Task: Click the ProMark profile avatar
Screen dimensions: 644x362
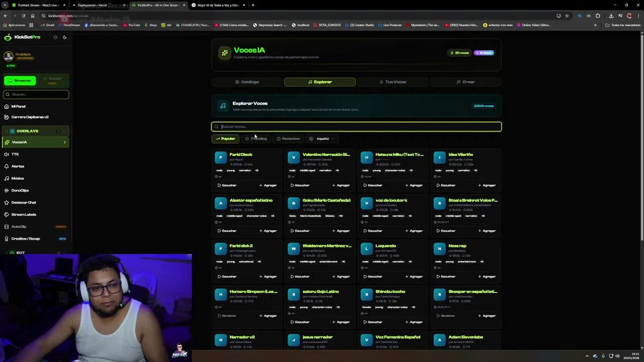Action: point(8,56)
